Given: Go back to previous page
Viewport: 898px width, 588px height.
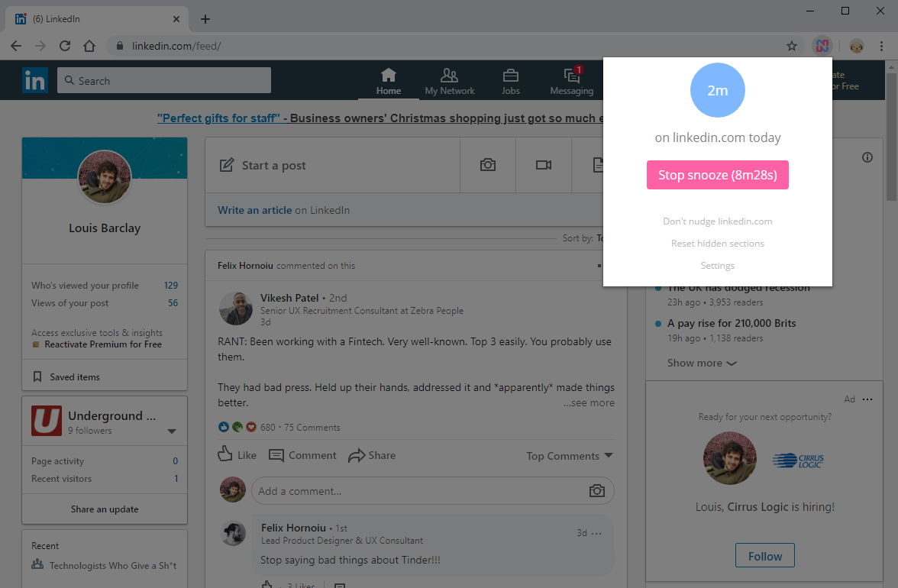Looking at the screenshot, I should tap(16, 46).
